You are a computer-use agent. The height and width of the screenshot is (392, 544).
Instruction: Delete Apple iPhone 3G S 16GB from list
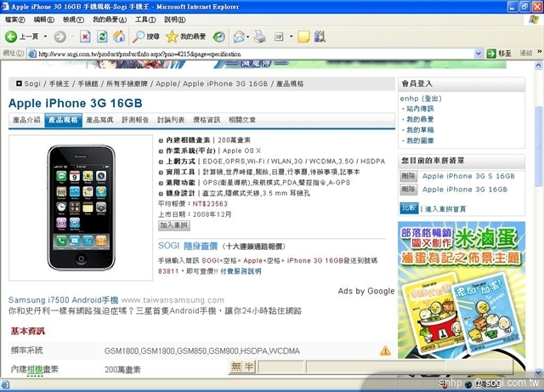click(x=408, y=176)
